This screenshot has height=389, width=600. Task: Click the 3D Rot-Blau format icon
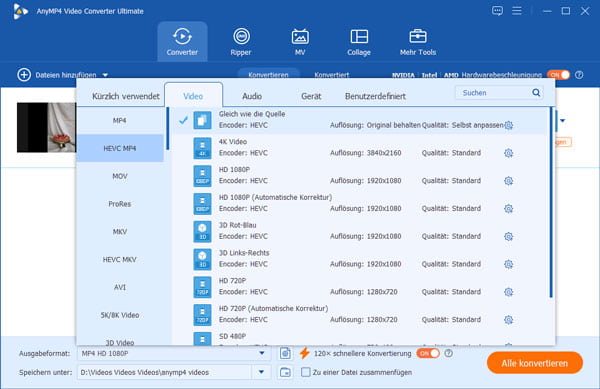tap(202, 231)
